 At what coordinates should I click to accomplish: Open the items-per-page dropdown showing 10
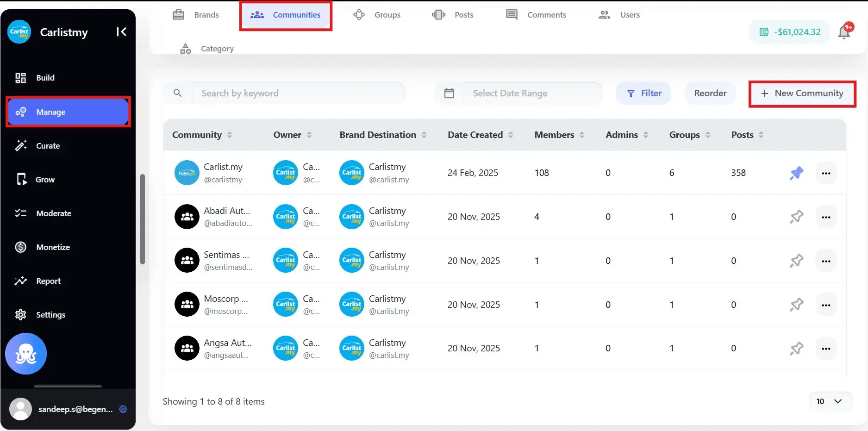point(830,401)
